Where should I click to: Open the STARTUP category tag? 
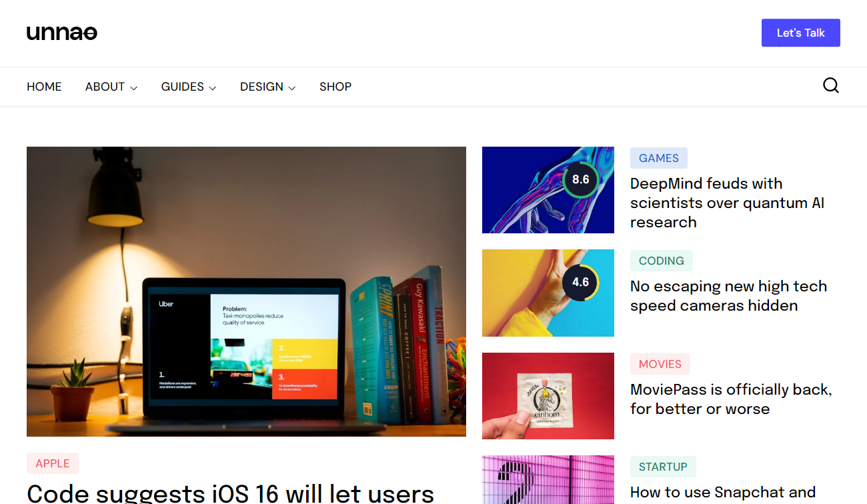tap(663, 467)
